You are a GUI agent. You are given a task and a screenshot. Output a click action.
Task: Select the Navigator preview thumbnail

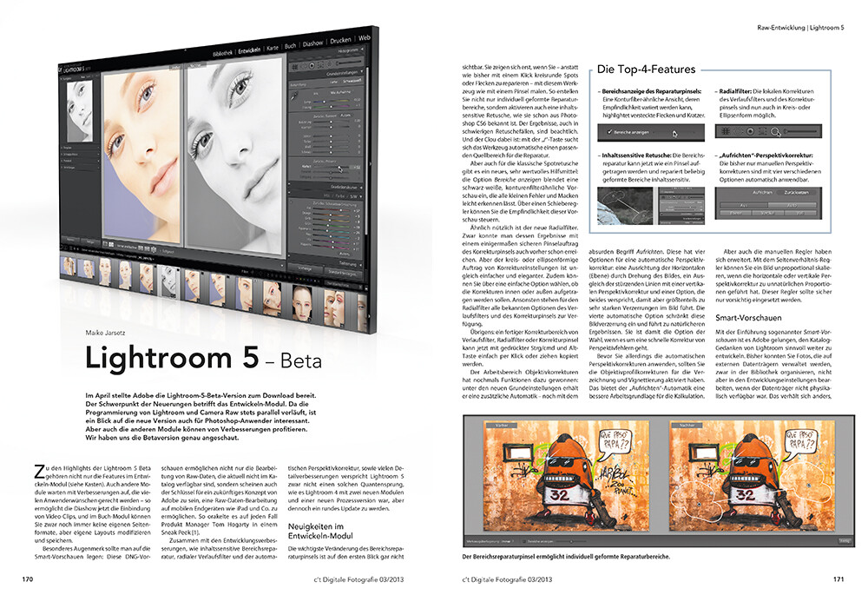(80, 111)
